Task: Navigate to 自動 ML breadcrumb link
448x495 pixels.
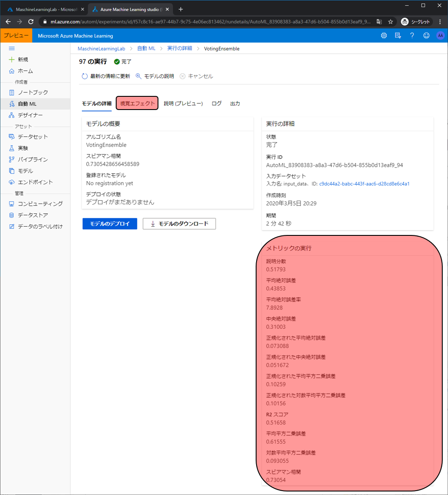Action: click(x=146, y=49)
